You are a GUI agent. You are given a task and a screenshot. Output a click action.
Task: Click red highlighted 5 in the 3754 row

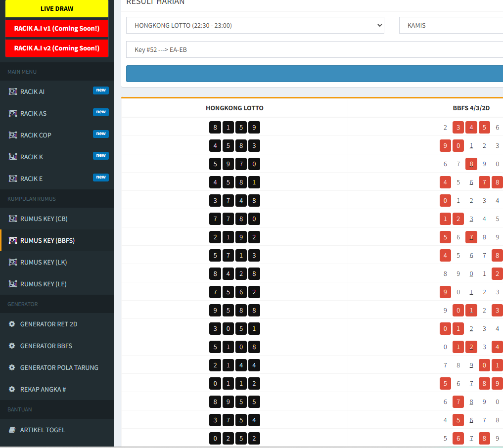[x=458, y=420]
